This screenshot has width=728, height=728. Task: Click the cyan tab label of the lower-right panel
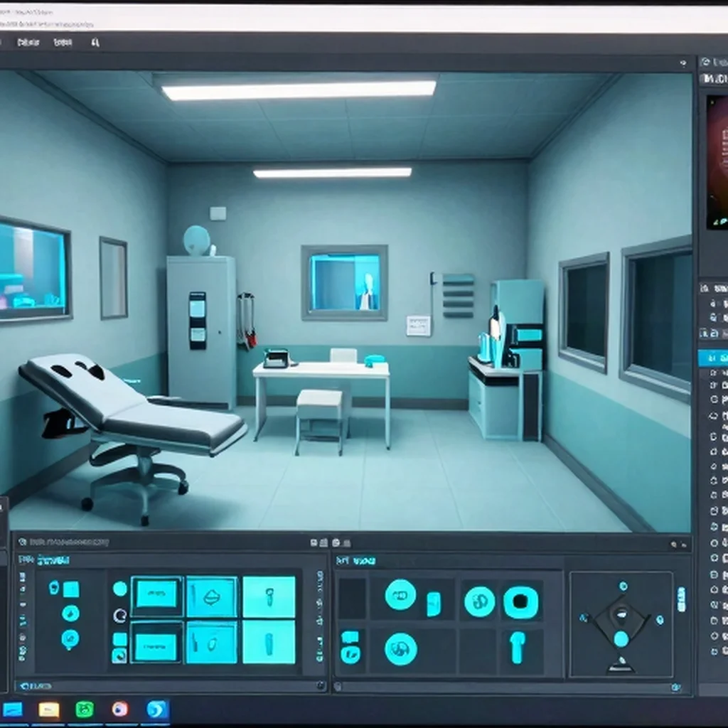(x=365, y=562)
